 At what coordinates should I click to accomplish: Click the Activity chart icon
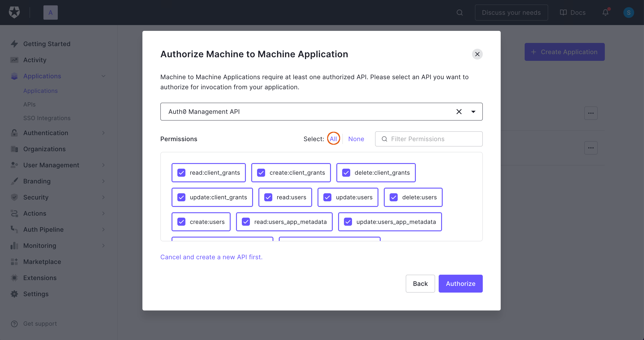[x=14, y=60]
